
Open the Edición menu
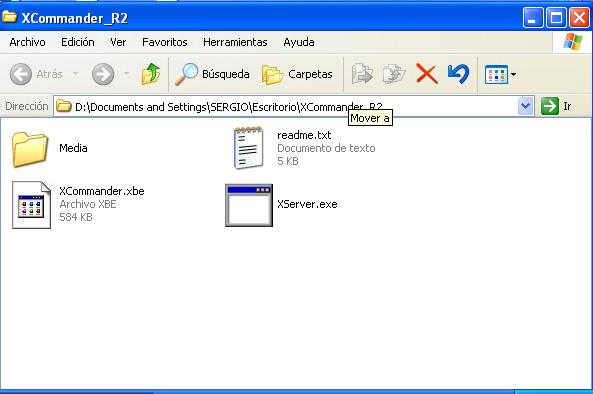tap(78, 42)
